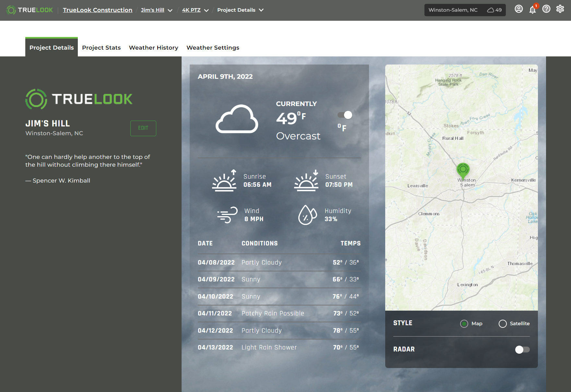Click the cloud icon in header weather box
This screenshot has width=571, height=392.
coord(491,10)
